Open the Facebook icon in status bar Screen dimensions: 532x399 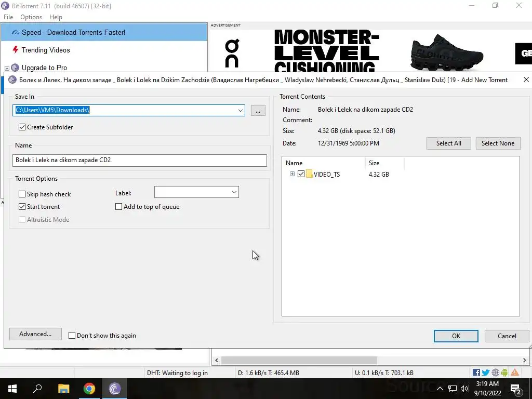click(476, 373)
